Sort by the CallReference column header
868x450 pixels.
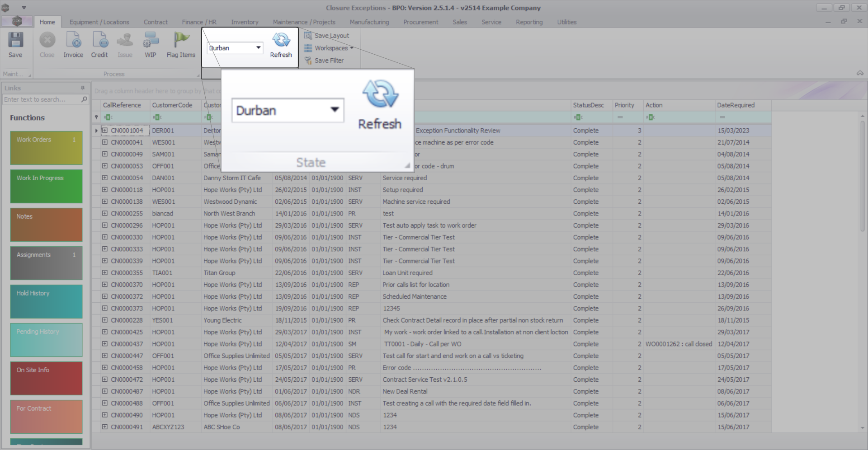click(125, 105)
